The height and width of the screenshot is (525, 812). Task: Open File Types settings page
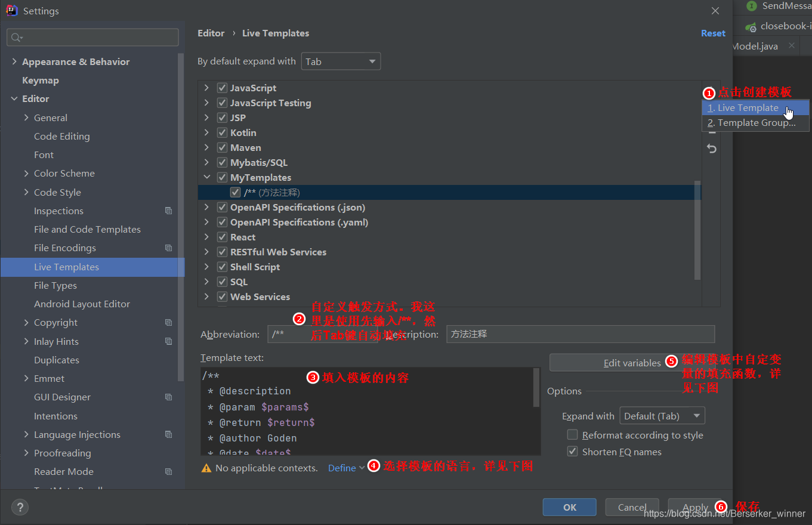[55, 285]
